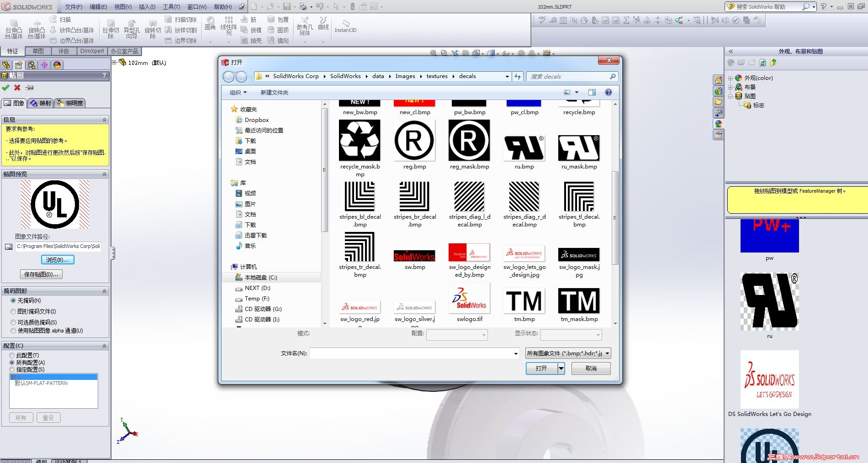This screenshot has width=868, height=463.
Task: Select the 指定配置(S) radio button
Action: click(x=12, y=369)
